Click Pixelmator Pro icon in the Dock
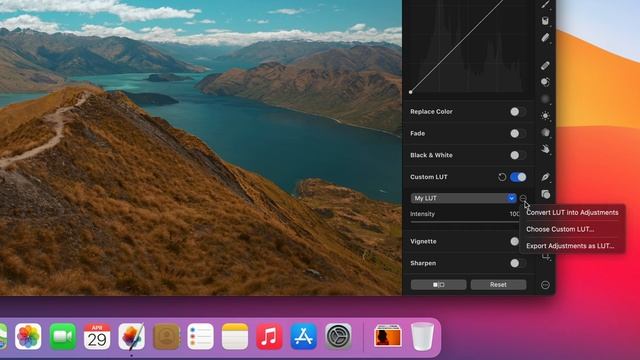 tap(131, 336)
